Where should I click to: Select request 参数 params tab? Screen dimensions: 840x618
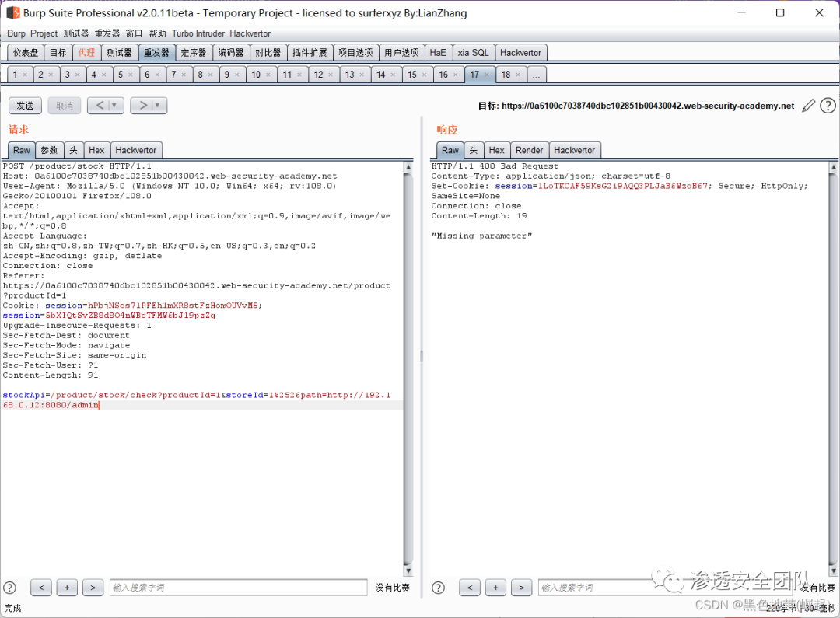49,150
